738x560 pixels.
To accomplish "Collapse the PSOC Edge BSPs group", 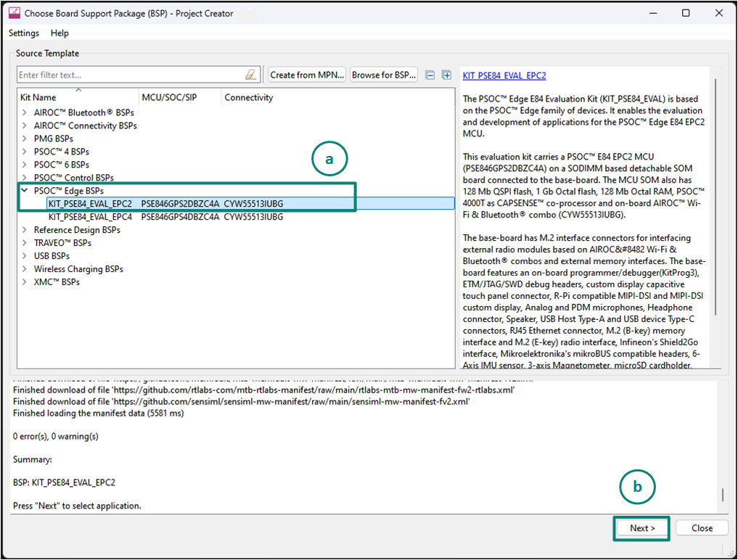I will click(x=25, y=191).
